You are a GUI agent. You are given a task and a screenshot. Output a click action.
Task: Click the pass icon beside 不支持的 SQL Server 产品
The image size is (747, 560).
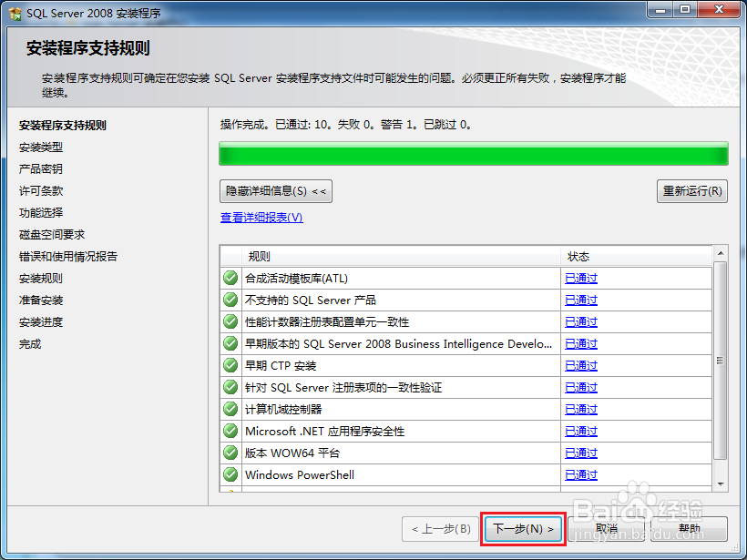230,300
